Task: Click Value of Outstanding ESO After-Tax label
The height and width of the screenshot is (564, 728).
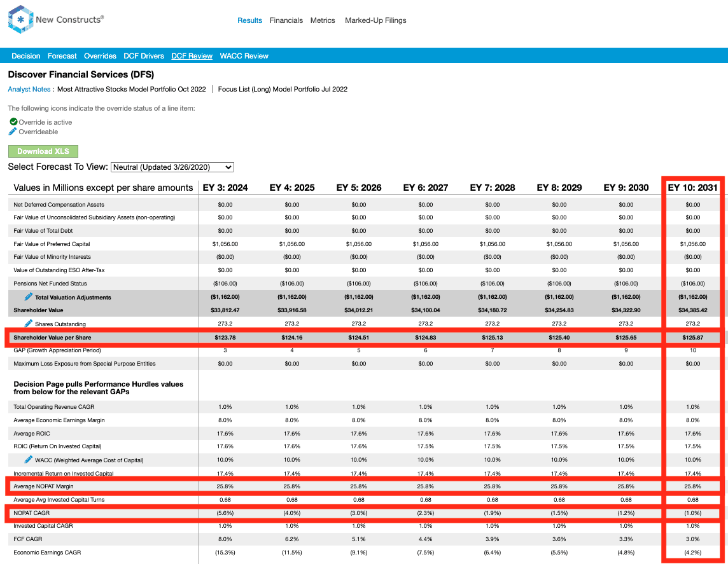Action: click(x=59, y=270)
